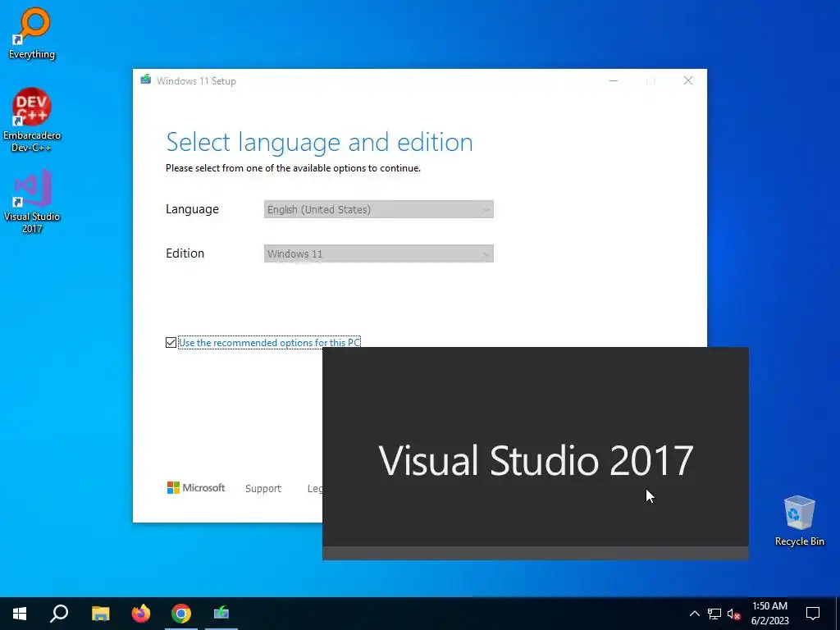Show hidden system tray icons
The image size is (840, 630).
(694, 614)
